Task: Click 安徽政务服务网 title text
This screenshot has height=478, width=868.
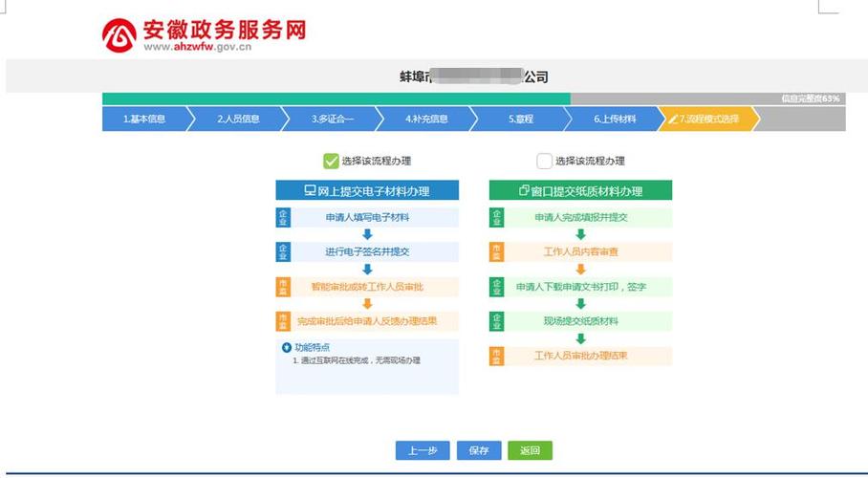Action: 225,30
